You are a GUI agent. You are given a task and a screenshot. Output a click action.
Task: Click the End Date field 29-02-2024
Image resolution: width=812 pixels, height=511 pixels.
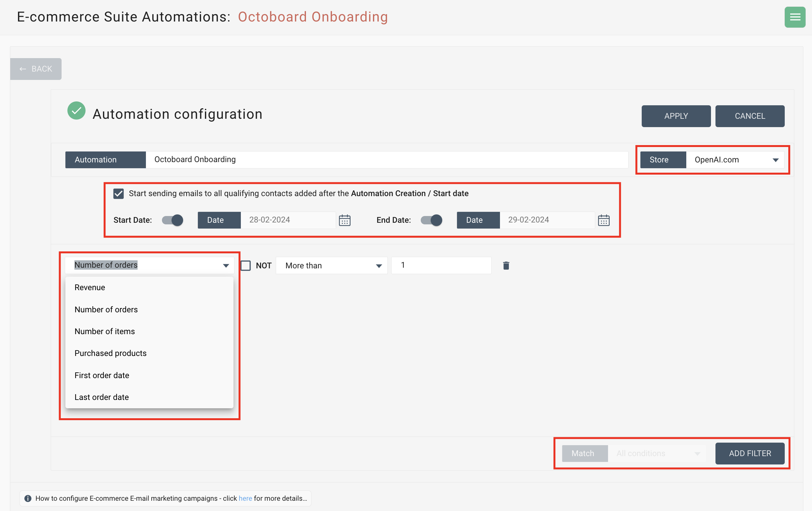click(x=547, y=220)
